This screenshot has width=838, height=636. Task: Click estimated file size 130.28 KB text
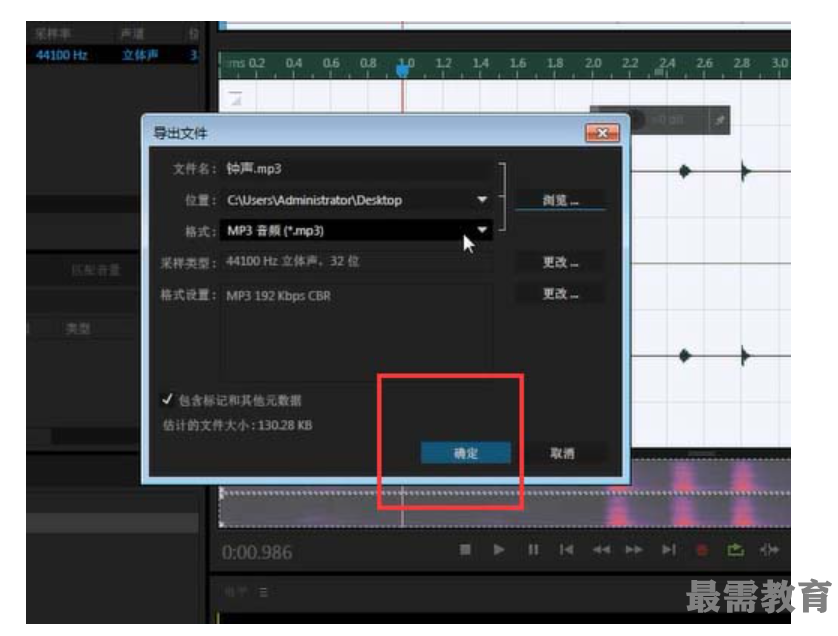[x=237, y=425]
